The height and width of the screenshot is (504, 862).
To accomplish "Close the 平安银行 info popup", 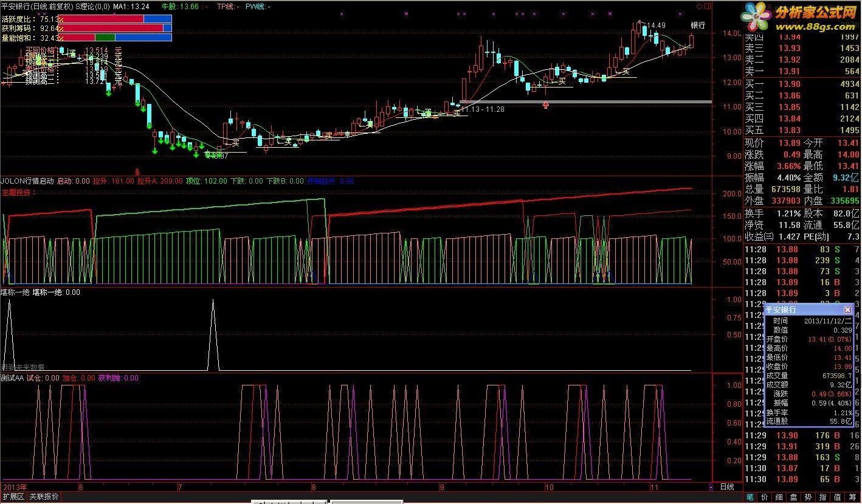I will coord(847,309).
